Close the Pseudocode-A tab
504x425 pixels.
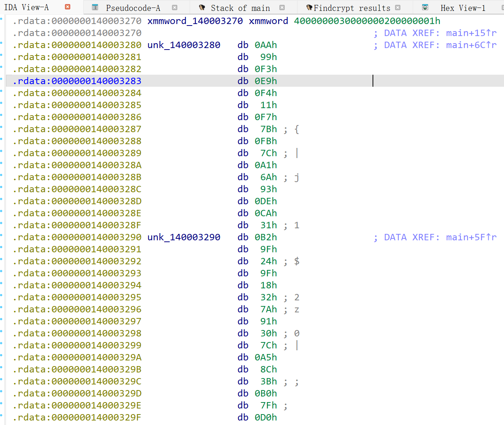tap(175, 8)
